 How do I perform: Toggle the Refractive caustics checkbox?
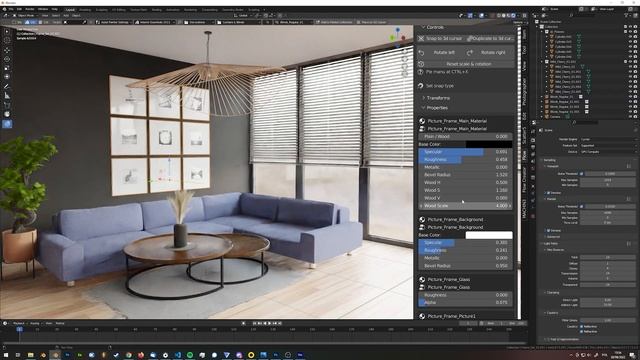582,332
